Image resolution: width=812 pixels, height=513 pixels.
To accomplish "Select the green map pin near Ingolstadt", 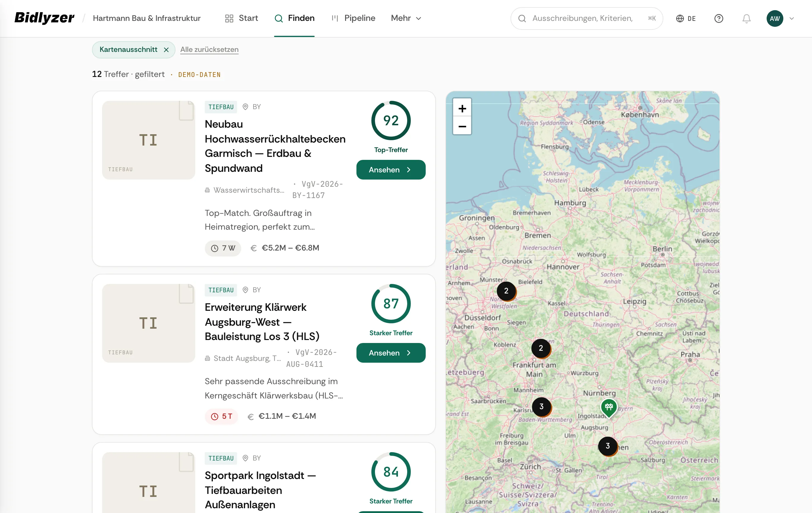I will [x=608, y=408].
